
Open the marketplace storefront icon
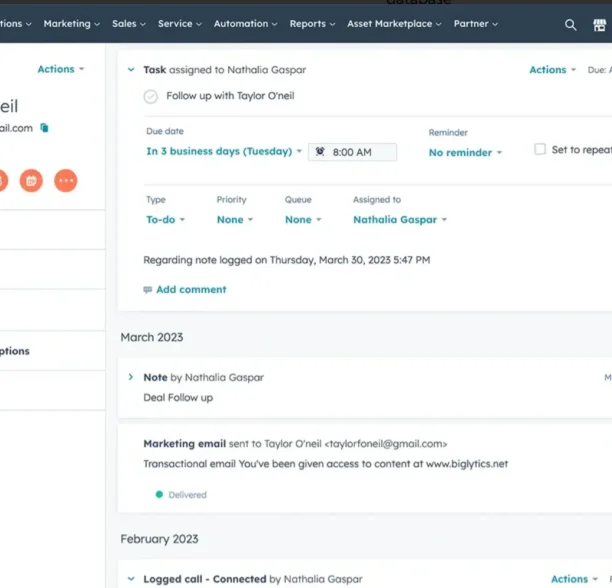coord(600,25)
